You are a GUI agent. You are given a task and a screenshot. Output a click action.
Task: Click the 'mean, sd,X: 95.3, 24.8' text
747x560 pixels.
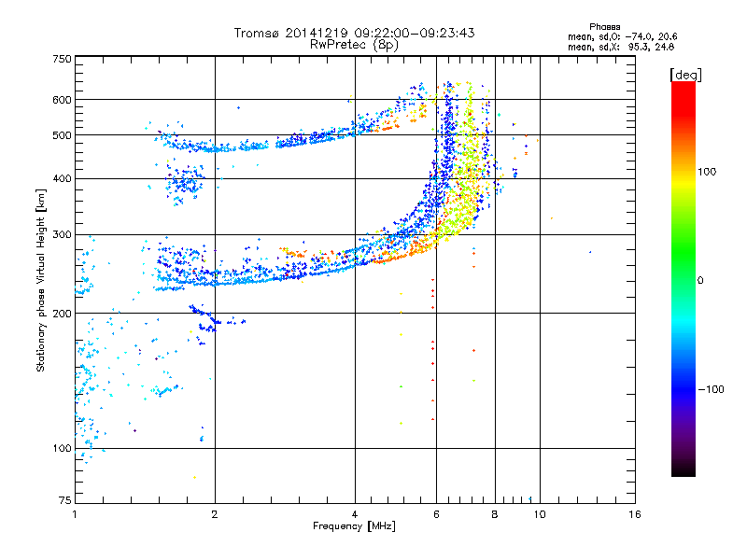point(621,47)
